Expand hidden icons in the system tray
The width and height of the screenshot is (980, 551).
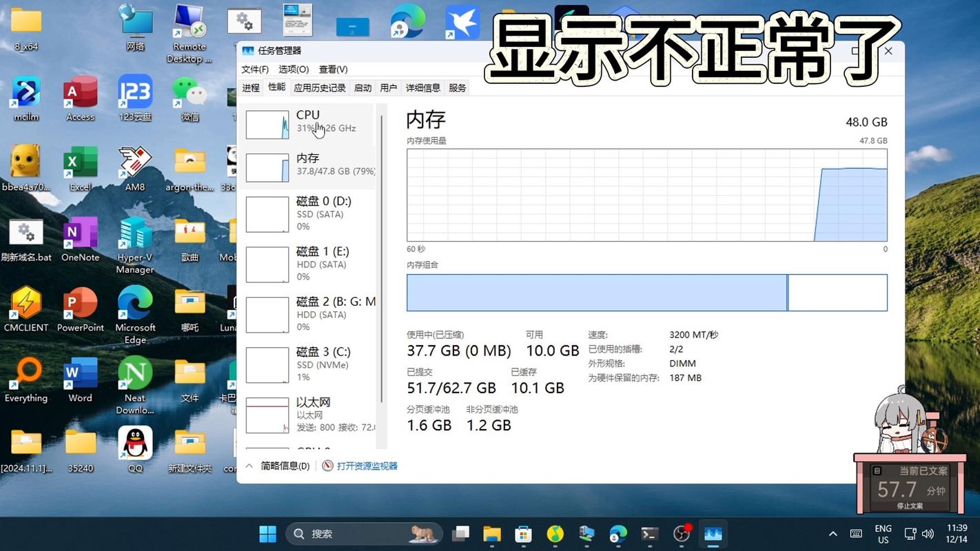click(x=833, y=534)
